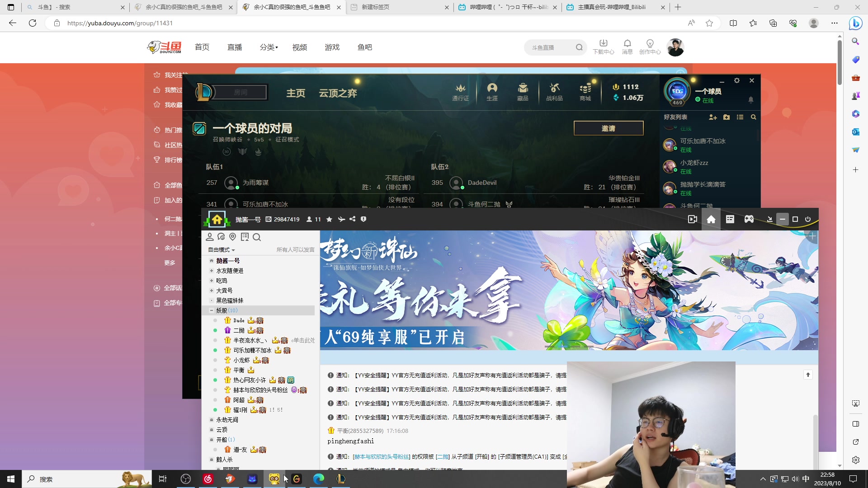Open the 通行证 pass icon in League client
The height and width of the screenshot is (488, 868).
coord(460,92)
